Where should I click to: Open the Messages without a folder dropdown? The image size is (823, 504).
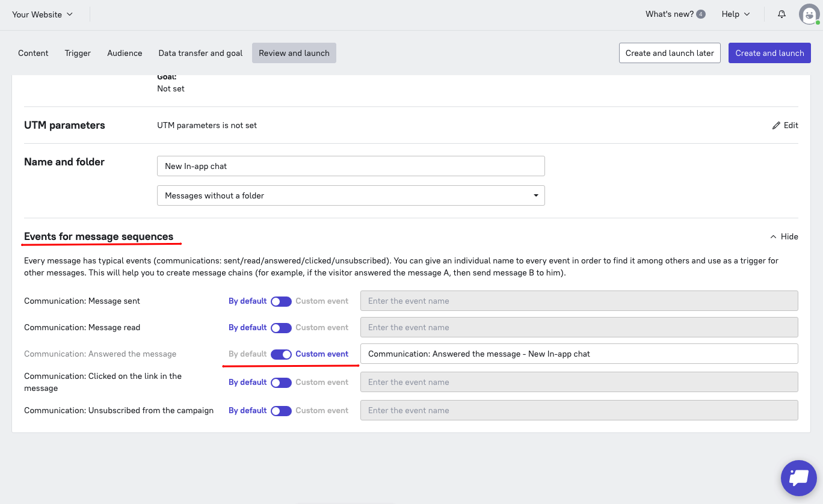[x=351, y=195]
